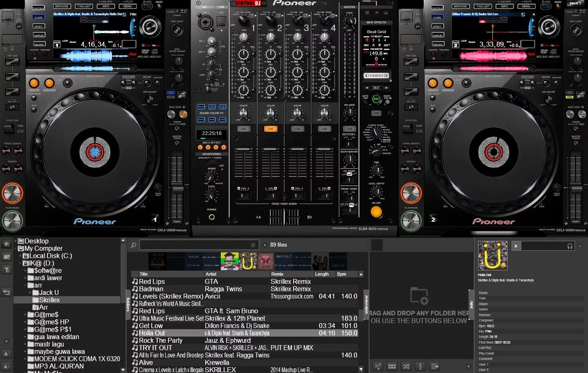Screen dimensions: 588x373
Task: Collapse the IK@ (D:) drive node
Action: click(20, 263)
